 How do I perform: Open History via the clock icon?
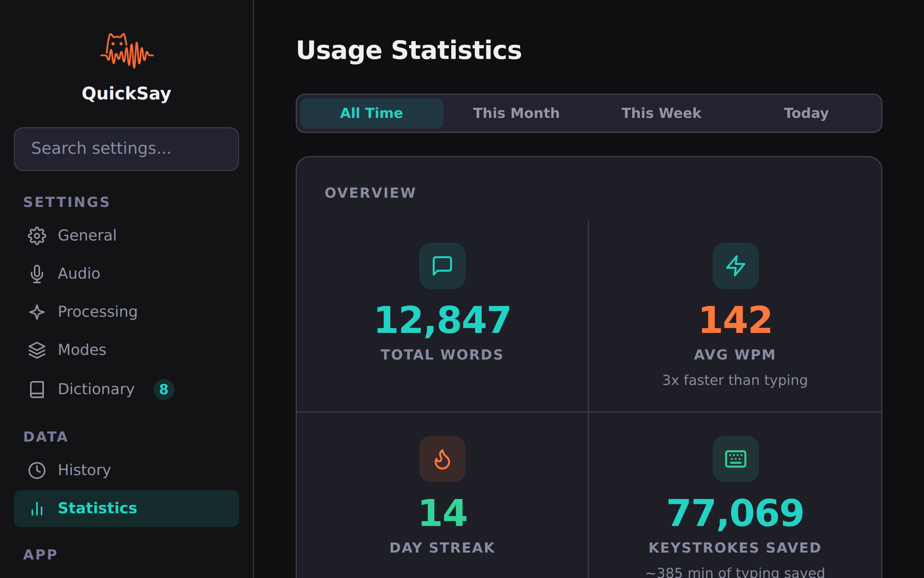[x=37, y=470]
